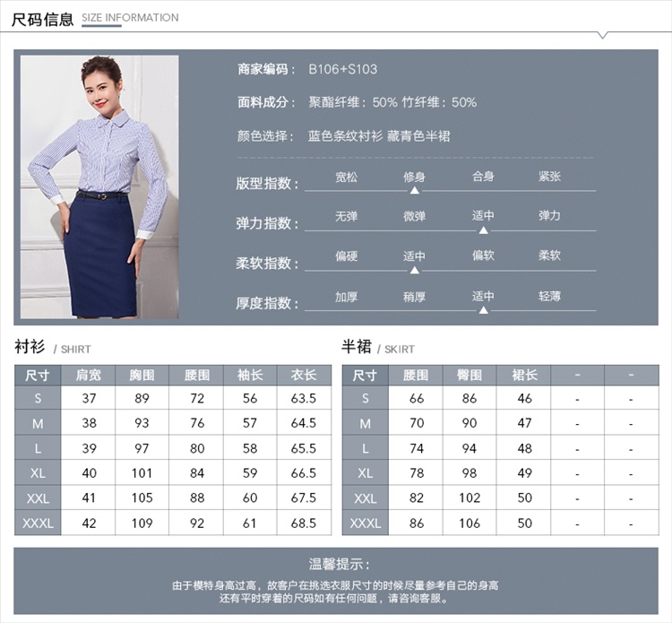Select the XXXL size cell in skirt table
672x623 pixels.
(365, 523)
